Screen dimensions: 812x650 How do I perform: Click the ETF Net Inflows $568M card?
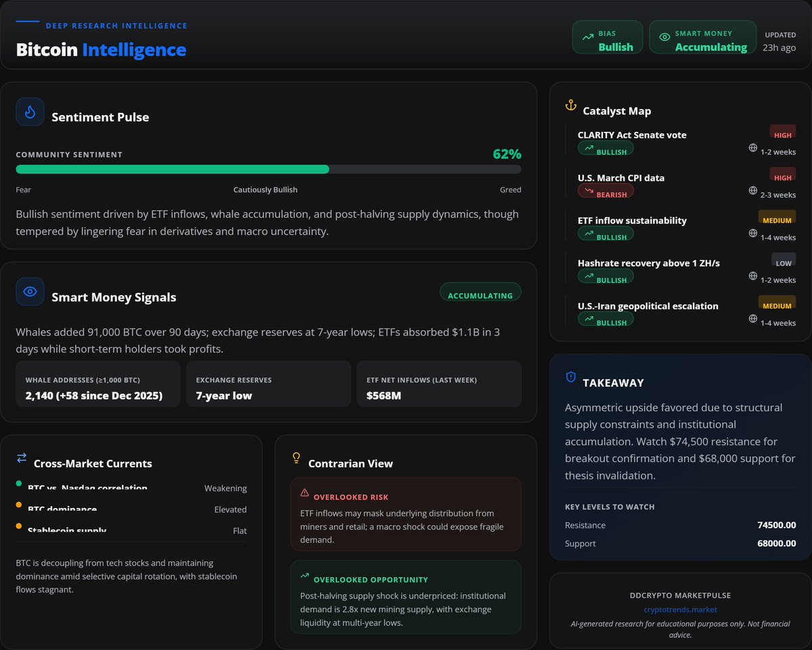439,384
